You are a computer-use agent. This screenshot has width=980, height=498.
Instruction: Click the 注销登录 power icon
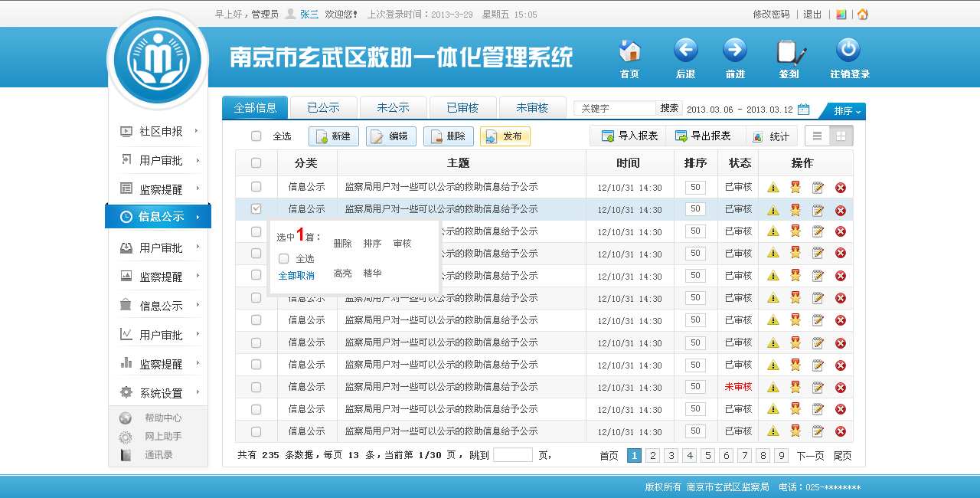(848, 51)
